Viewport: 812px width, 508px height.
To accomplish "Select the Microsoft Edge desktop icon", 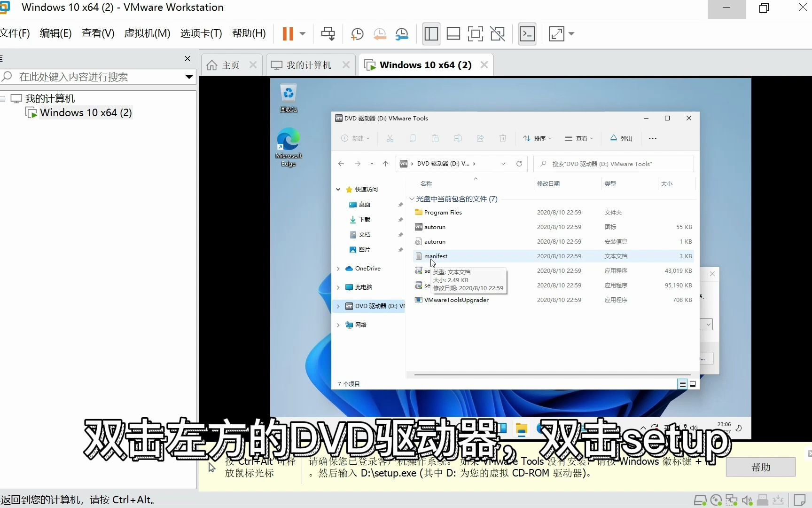I will [289, 147].
